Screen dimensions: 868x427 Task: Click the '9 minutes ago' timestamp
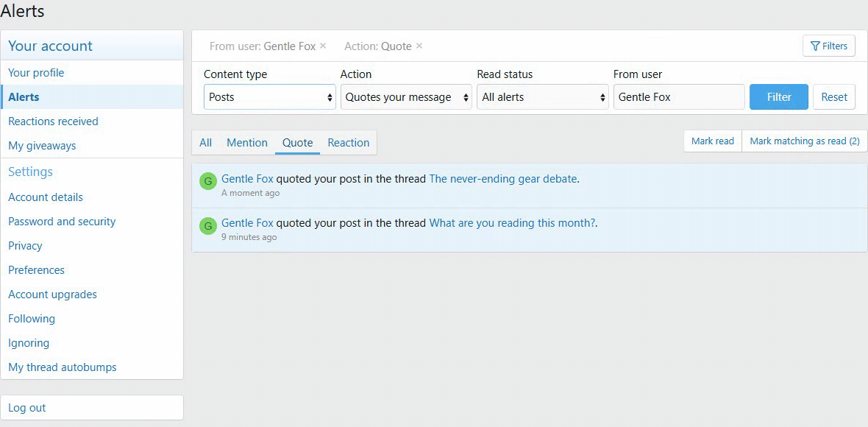click(249, 238)
